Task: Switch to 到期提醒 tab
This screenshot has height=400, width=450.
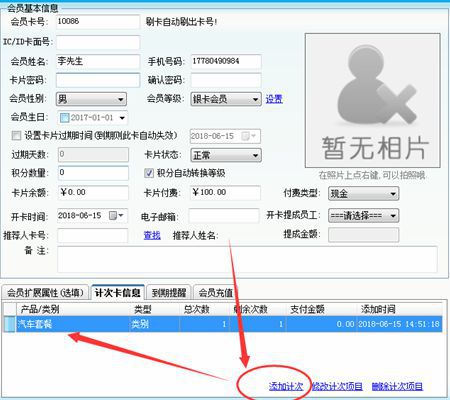Action: point(169,293)
